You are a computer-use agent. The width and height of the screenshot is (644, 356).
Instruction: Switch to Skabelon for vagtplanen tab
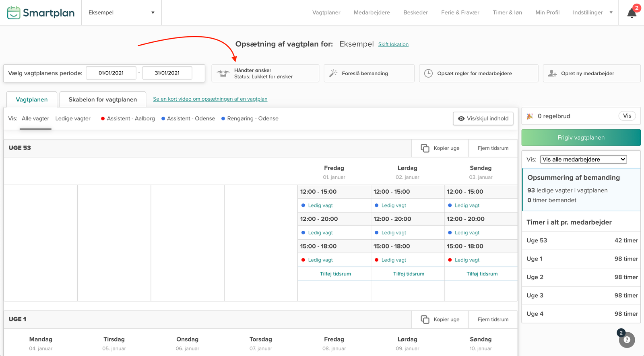[x=103, y=99]
